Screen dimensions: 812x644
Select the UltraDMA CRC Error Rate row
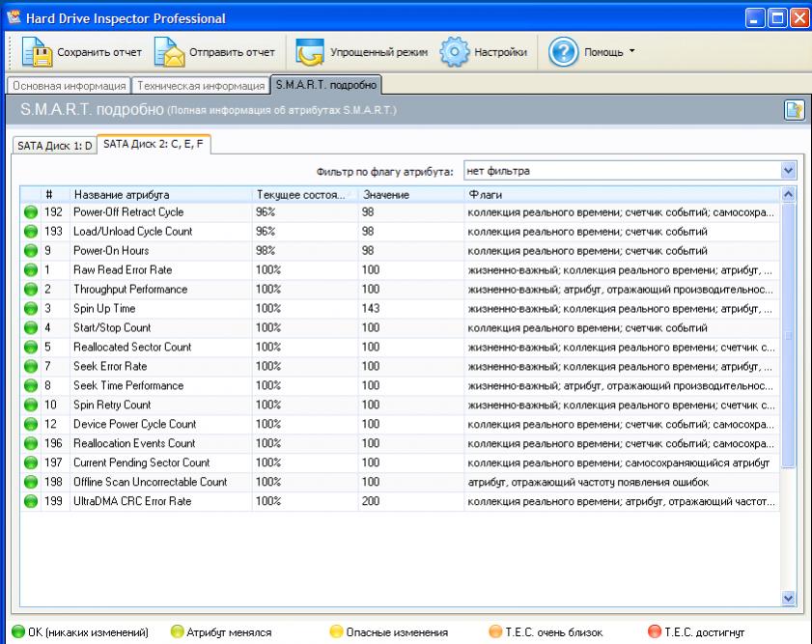(x=132, y=502)
